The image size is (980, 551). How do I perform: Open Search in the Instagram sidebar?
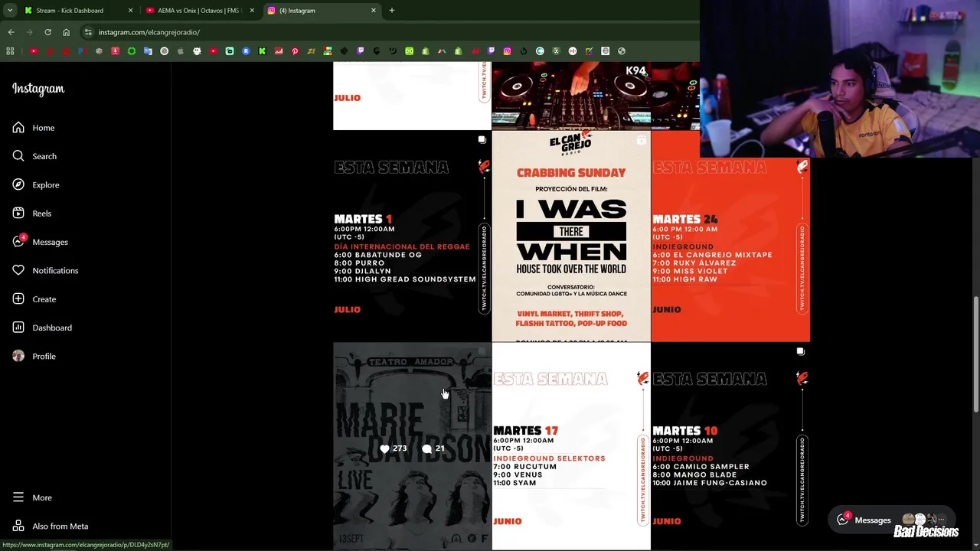point(34,156)
